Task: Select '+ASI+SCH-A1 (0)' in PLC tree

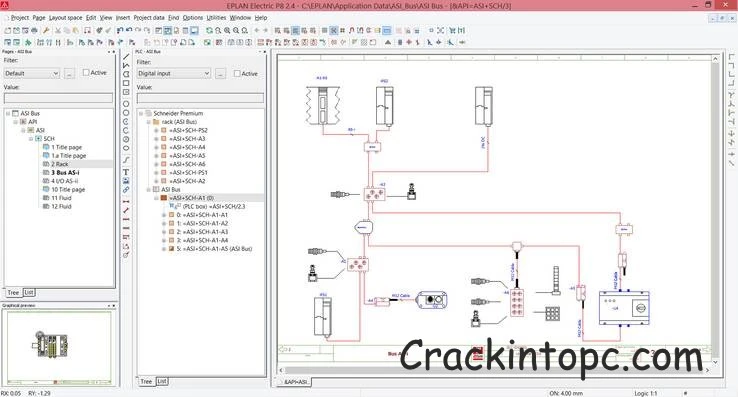Action: [191, 198]
